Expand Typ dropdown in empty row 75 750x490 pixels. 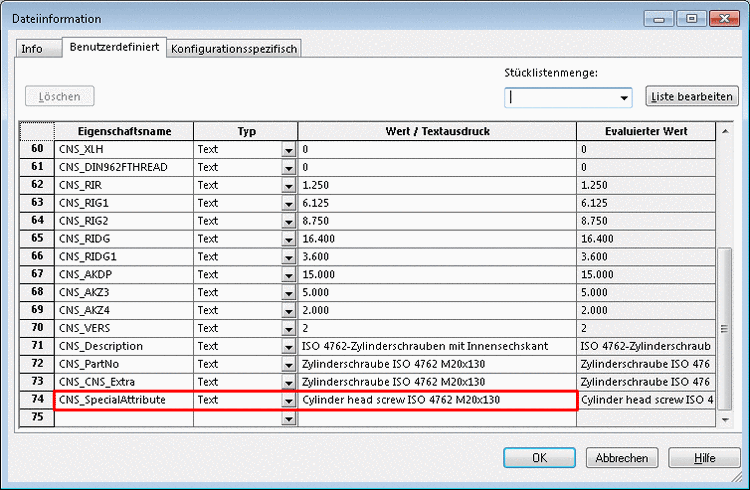[288, 418]
